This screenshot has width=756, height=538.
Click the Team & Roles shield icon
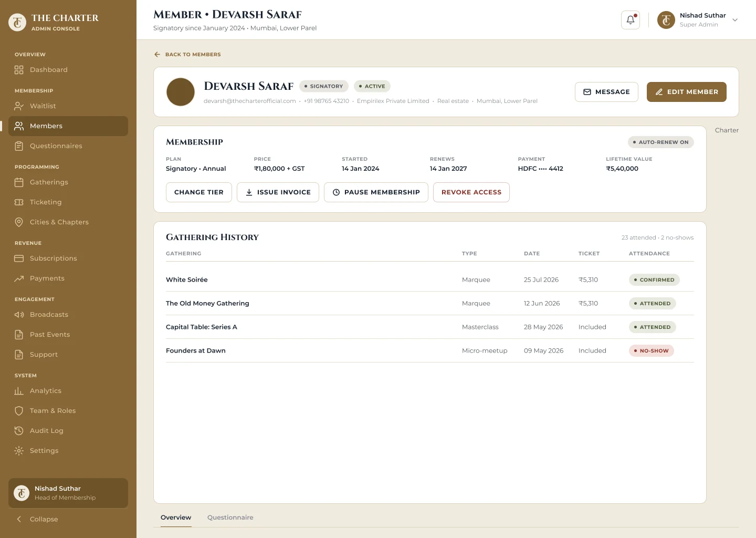(x=19, y=411)
